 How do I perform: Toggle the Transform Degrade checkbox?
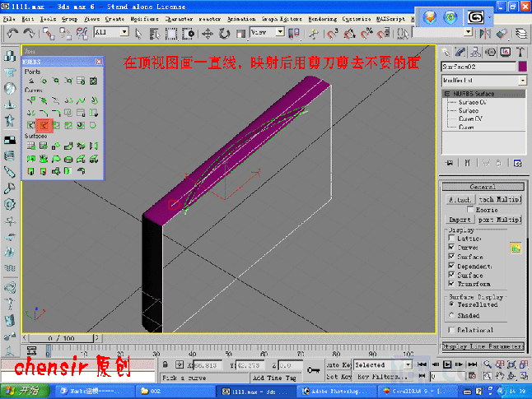click(451, 283)
